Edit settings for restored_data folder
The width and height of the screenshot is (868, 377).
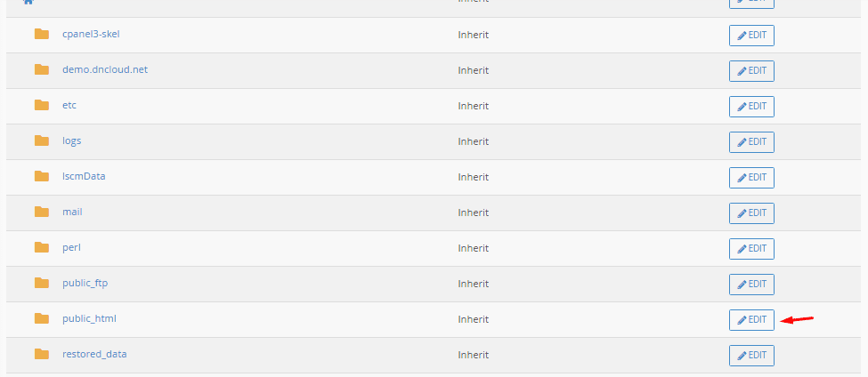[x=751, y=355]
